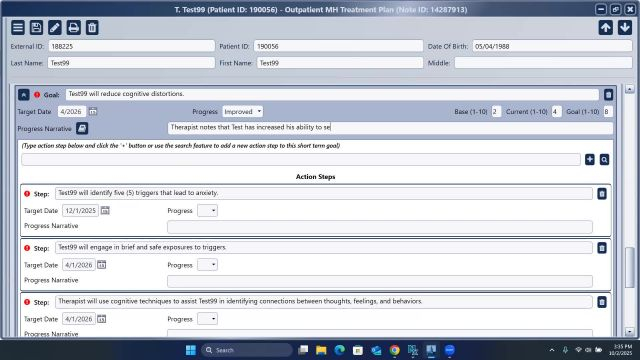Click the Windows Start button
Viewport: 640px width, 360px height.
pos(191,350)
